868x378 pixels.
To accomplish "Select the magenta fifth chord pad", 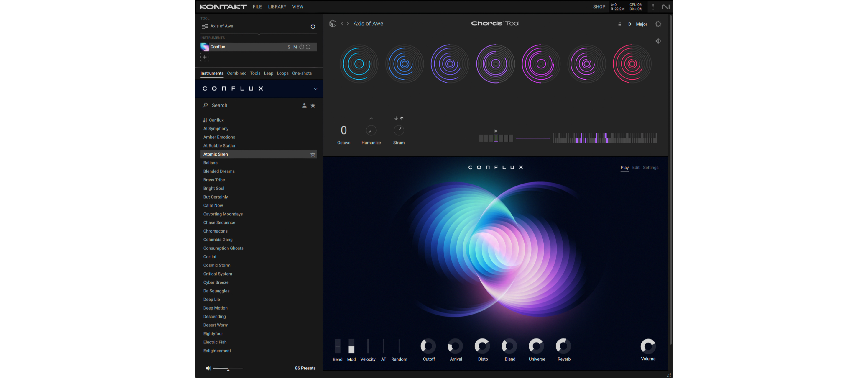I will coord(540,64).
